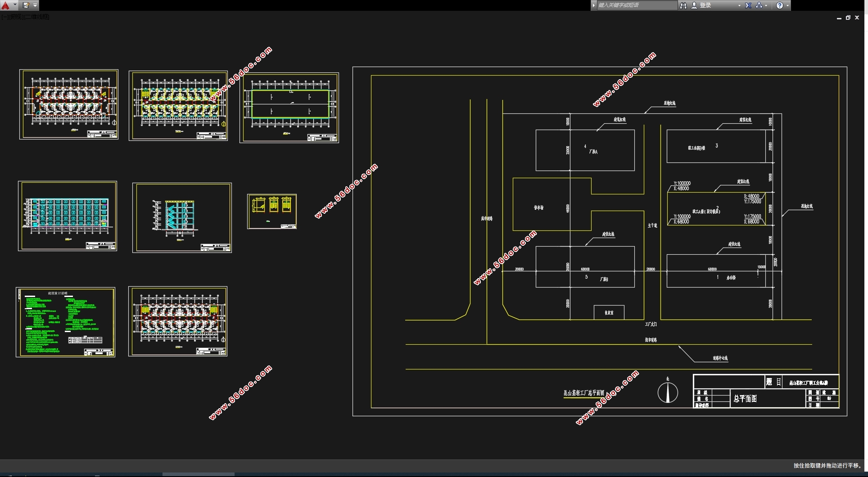Viewport: 868px width, 477px height.
Task: Restore down the drawing window
Action: tap(848, 18)
